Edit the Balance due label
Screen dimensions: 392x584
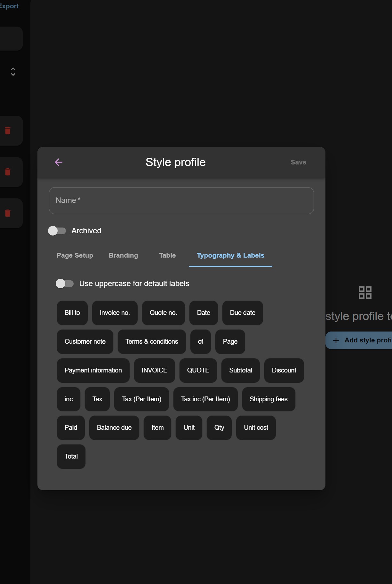coord(114,428)
